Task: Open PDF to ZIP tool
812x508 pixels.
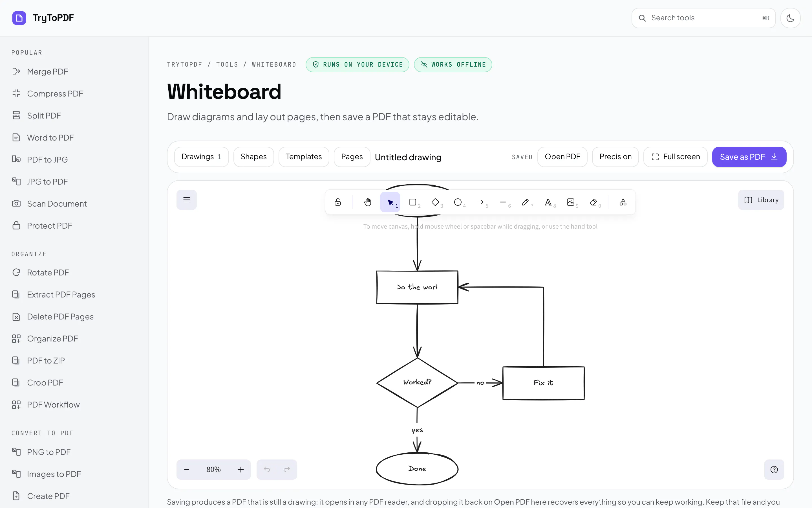Action: point(74,360)
